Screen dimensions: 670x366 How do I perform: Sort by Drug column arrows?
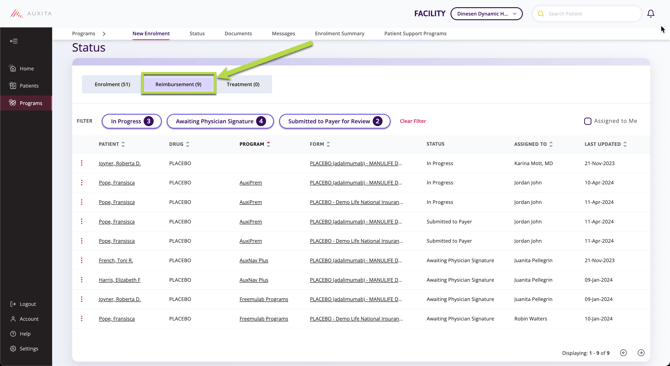click(x=188, y=144)
